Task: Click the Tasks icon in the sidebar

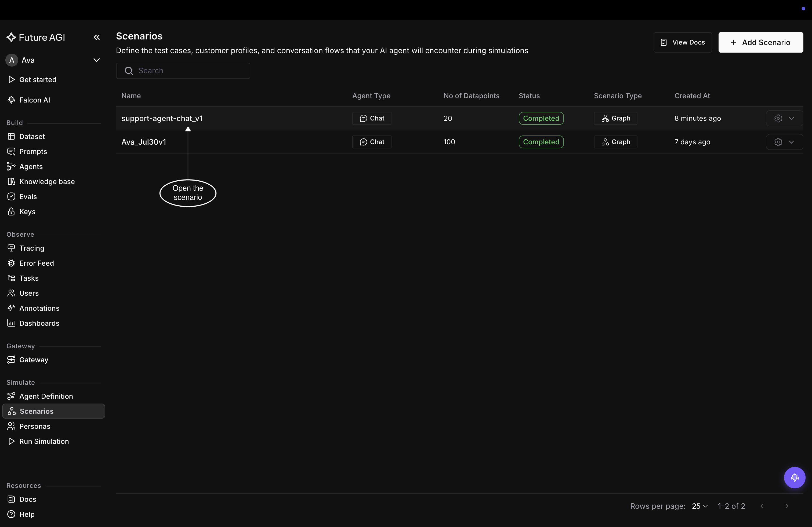Action: 11,278
